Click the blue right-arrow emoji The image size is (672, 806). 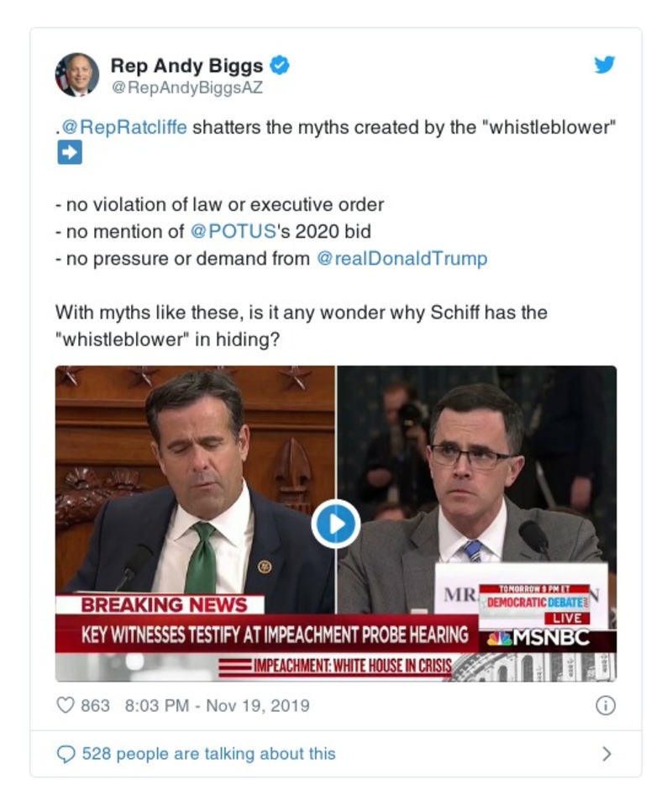(x=70, y=153)
